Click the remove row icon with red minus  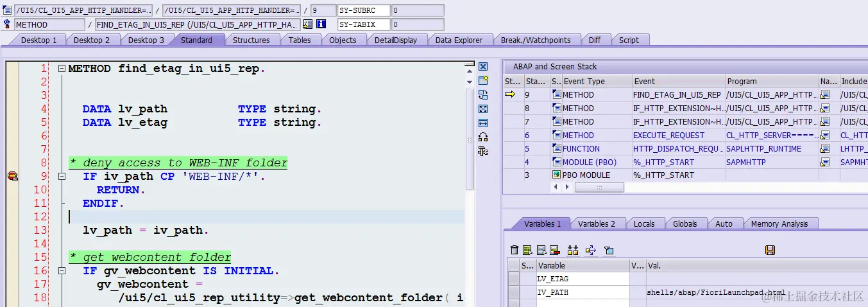tap(554, 250)
